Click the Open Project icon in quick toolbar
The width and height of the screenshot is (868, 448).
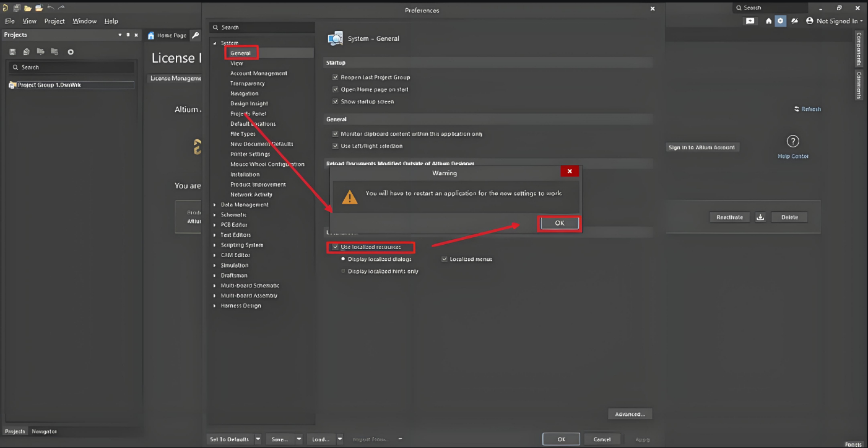click(x=39, y=7)
